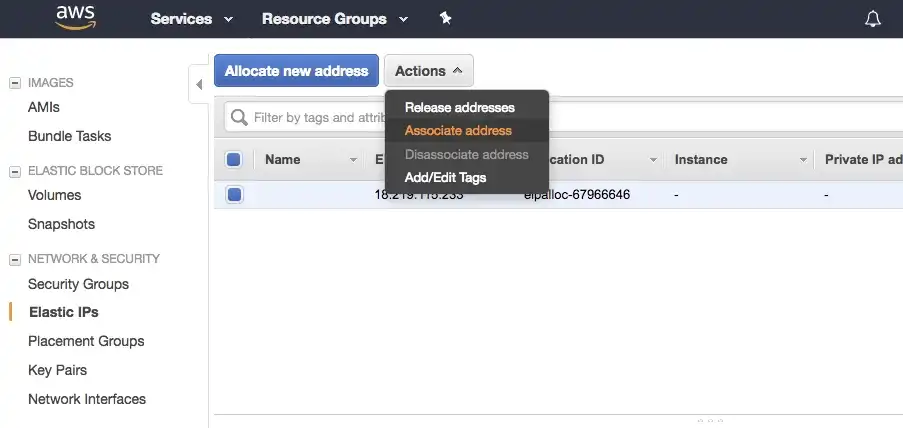Uncheck the elastic IP row checkbox
This screenshot has height=428, width=903.
click(234, 195)
